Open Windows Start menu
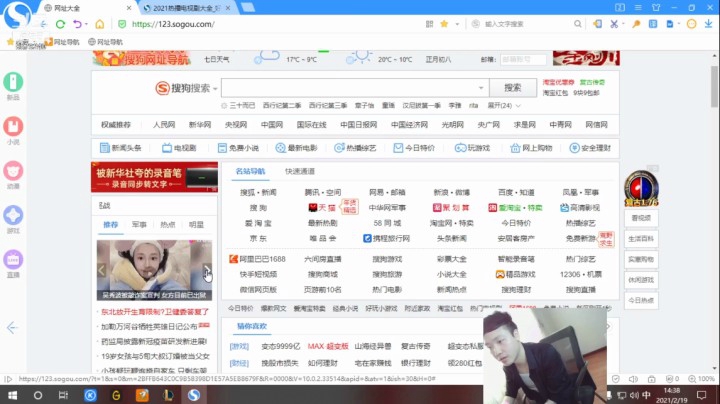 pyautogui.click(x=12, y=395)
